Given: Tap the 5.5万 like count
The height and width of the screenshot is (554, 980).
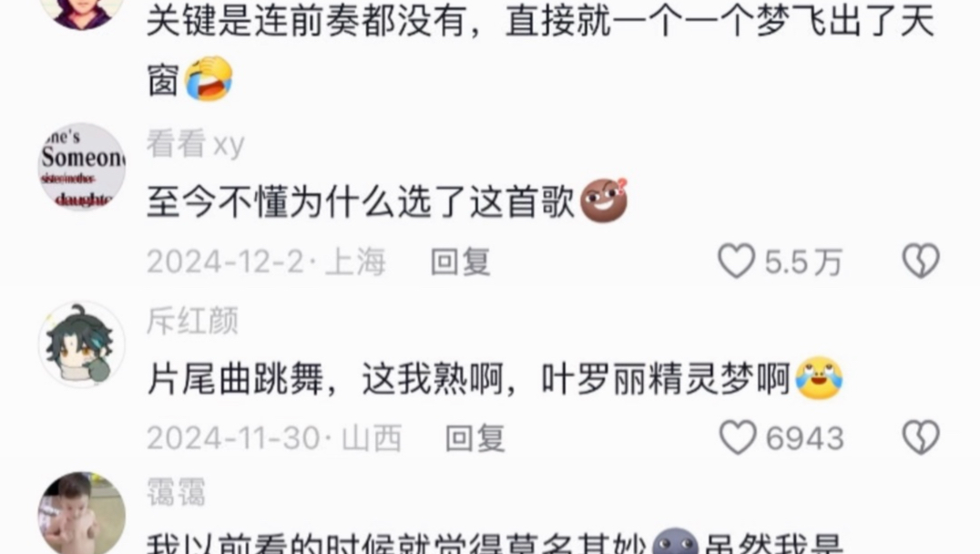Looking at the screenshot, I should (803, 262).
